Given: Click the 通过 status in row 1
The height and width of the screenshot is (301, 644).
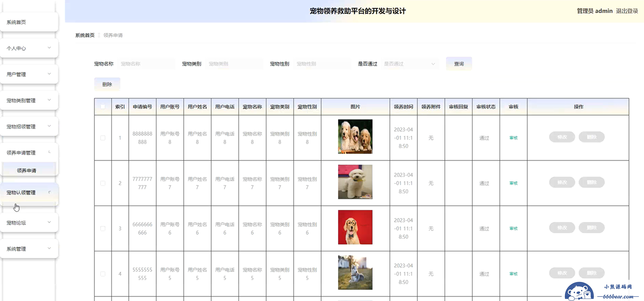Looking at the screenshot, I should pos(484,138).
